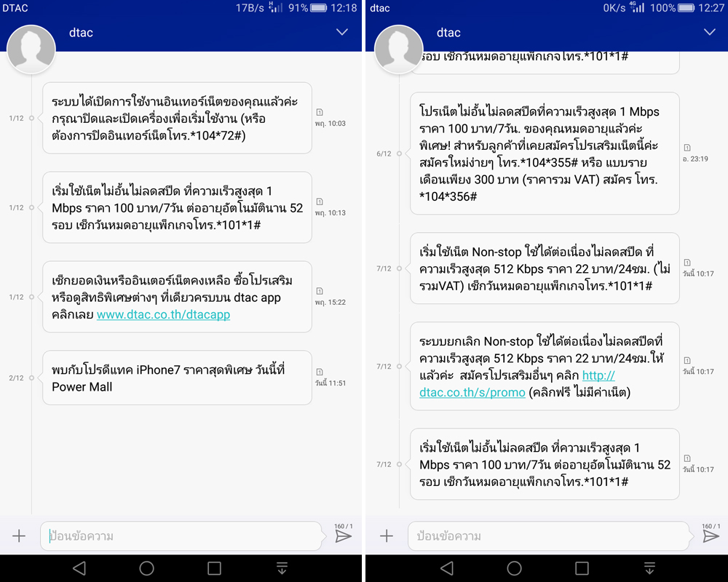Tap the พฤ. 15:22 timestamp
Image resolution: width=728 pixels, height=582 pixels.
point(330,302)
